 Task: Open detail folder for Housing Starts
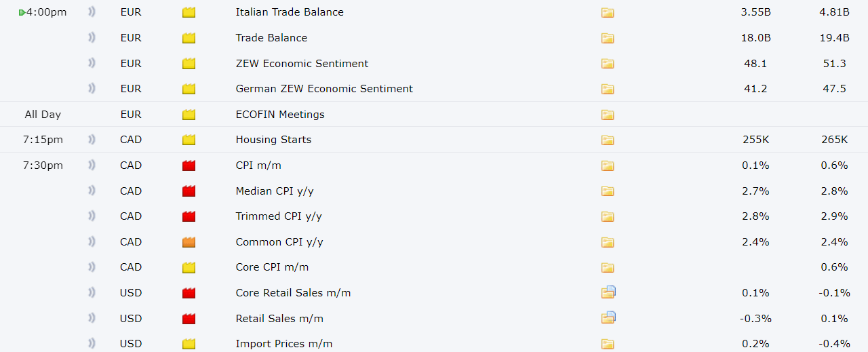tap(607, 140)
